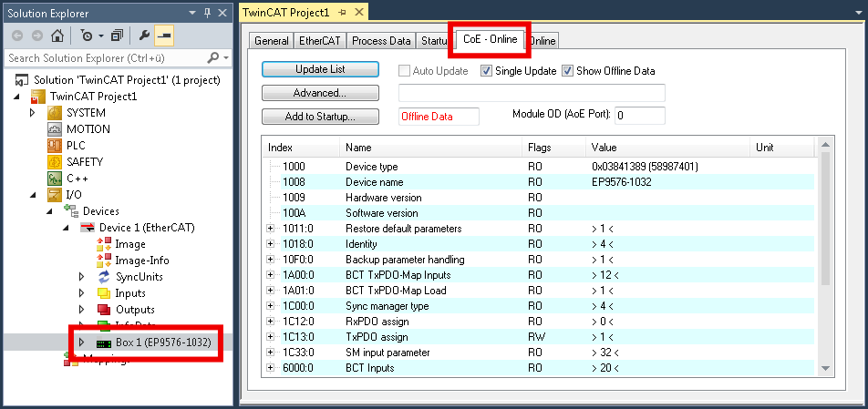This screenshot has height=409, width=868.
Task: Expand the Inputs node in tree
Action: (x=82, y=293)
